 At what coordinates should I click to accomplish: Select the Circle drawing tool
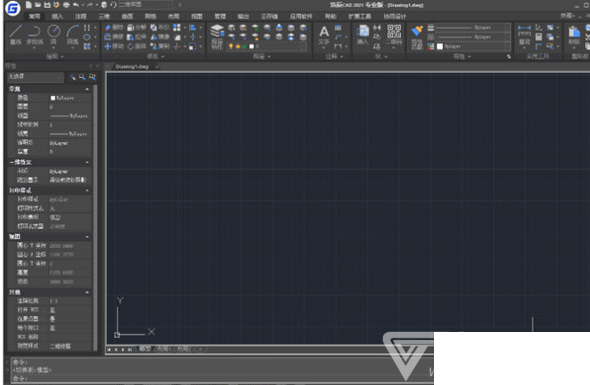53,35
